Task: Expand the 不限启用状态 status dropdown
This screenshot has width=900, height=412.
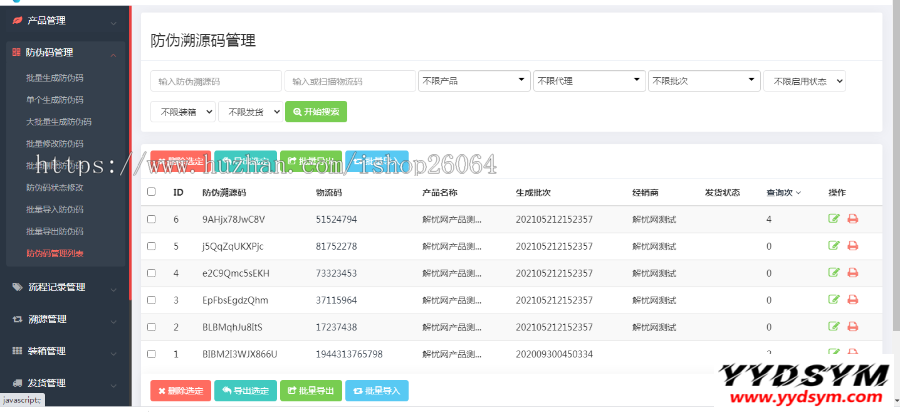Action: click(805, 81)
